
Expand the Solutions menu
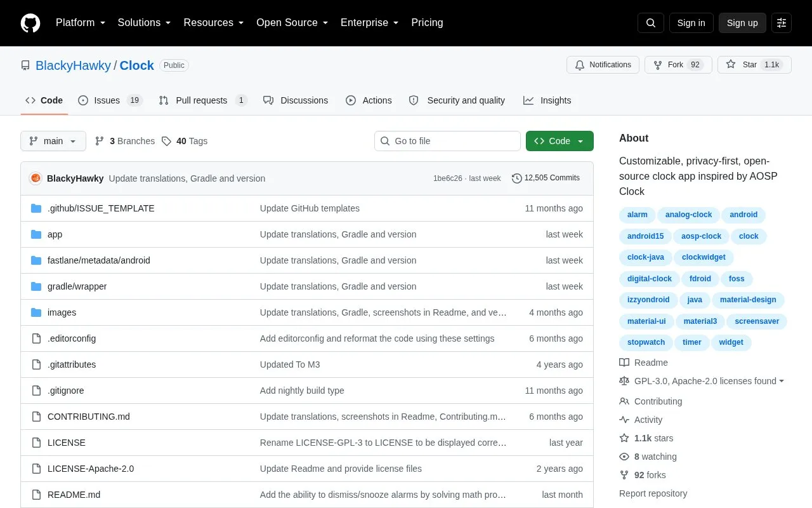pyautogui.click(x=145, y=23)
